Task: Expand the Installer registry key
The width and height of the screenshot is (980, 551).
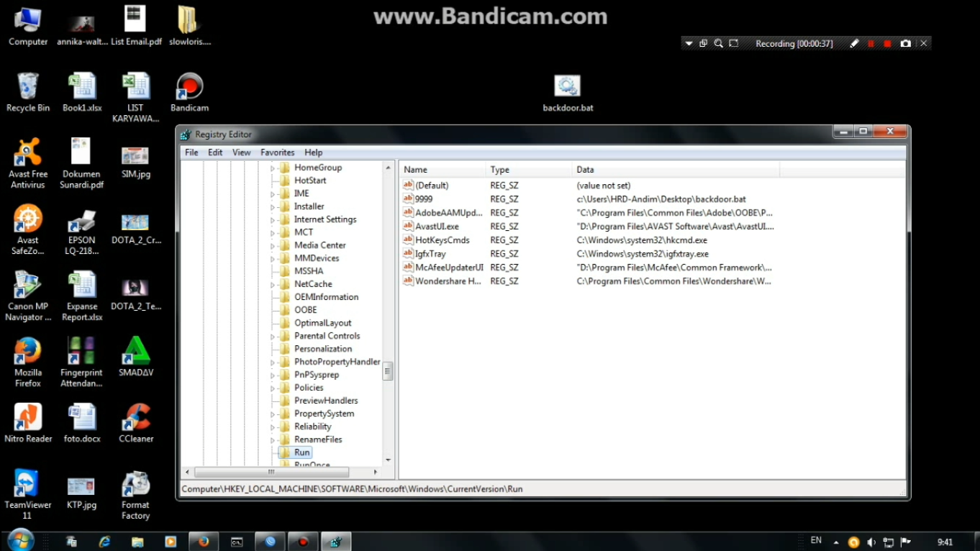Action: (x=273, y=207)
